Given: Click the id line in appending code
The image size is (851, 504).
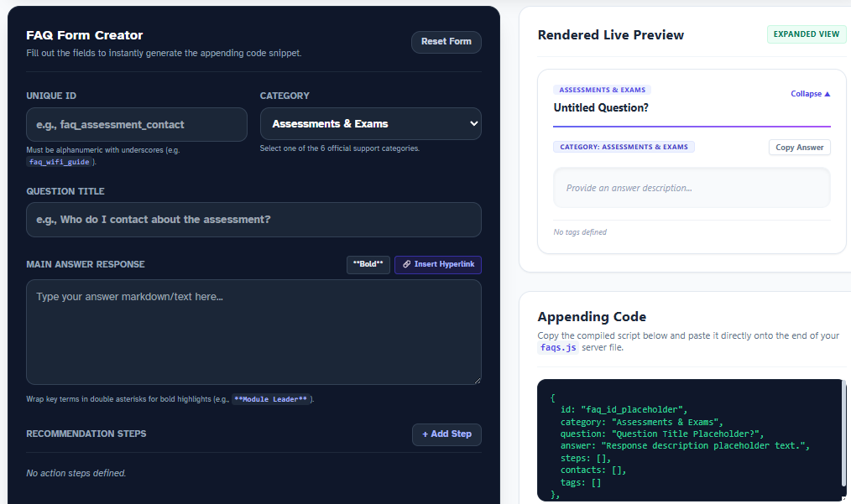Looking at the screenshot, I should pyautogui.click(x=624, y=409).
